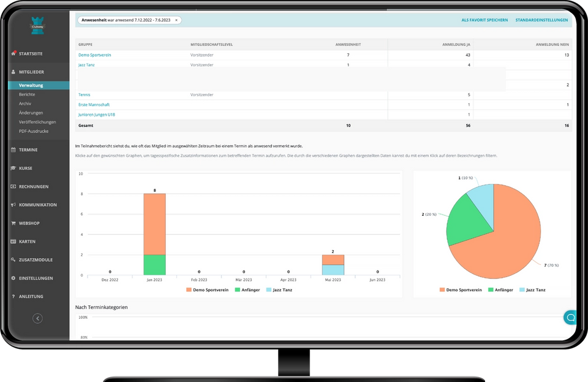Viewport: 588px width, 382px height.
Task: Go to Berichte submenu item
Action: (x=27, y=94)
